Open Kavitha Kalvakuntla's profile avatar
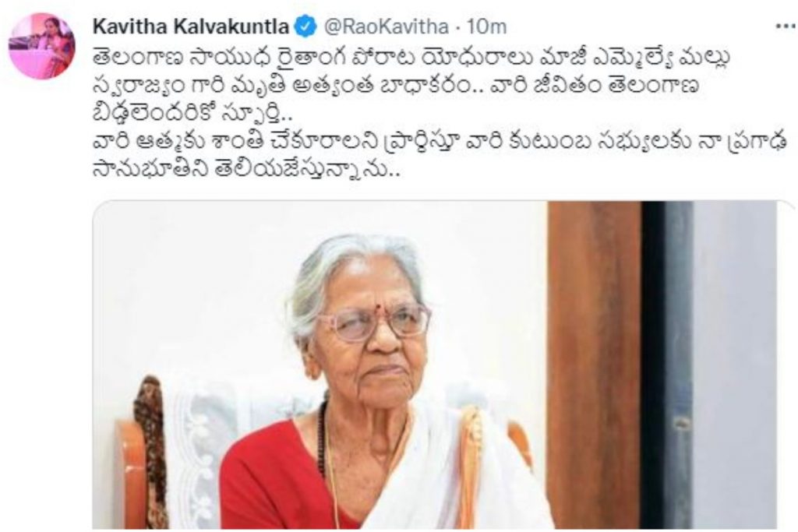 [x=42, y=46]
